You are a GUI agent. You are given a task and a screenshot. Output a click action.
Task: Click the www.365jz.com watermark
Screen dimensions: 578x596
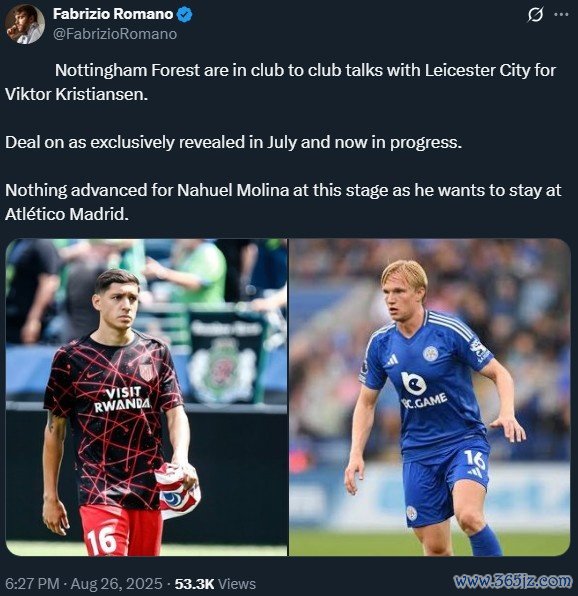[513, 581]
